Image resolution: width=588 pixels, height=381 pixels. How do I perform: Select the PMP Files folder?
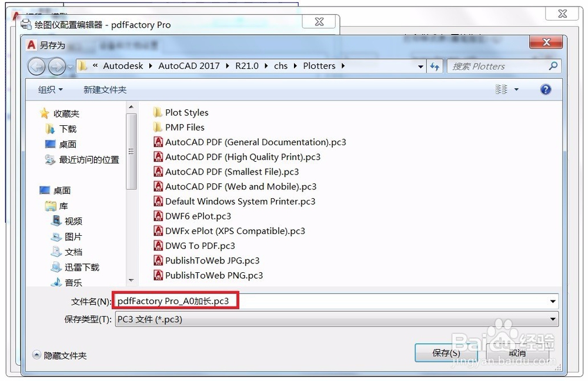(179, 127)
